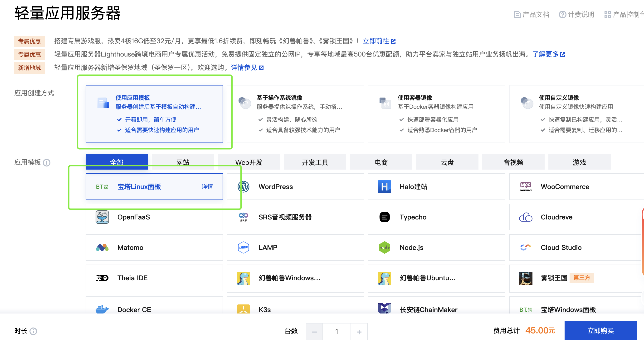This screenshot has width=644, height=342.
Task: Open the 立即前往 promotion link
Action: [x=379, y=41]
